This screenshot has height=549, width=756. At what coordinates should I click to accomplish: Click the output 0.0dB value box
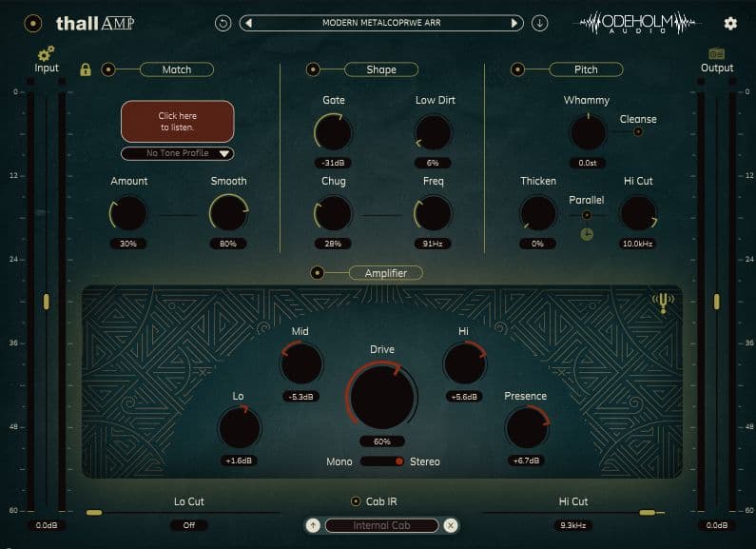tap(716, 525)
